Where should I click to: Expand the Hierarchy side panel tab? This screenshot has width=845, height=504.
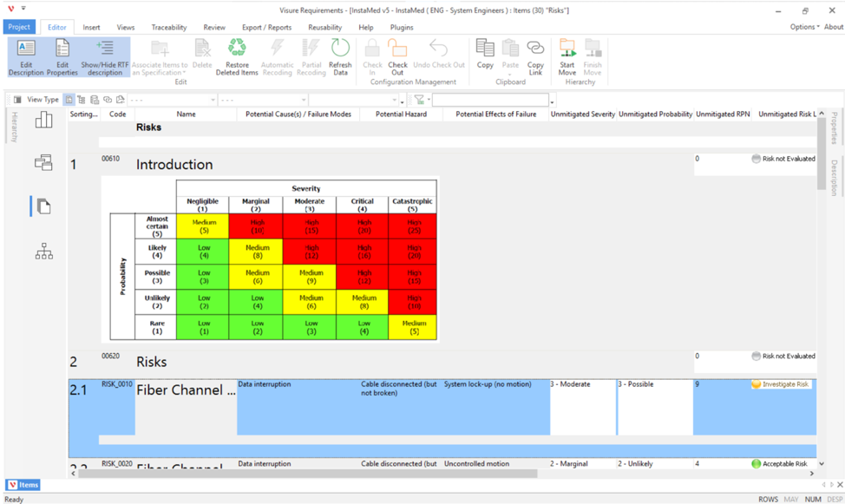point(15,128)
